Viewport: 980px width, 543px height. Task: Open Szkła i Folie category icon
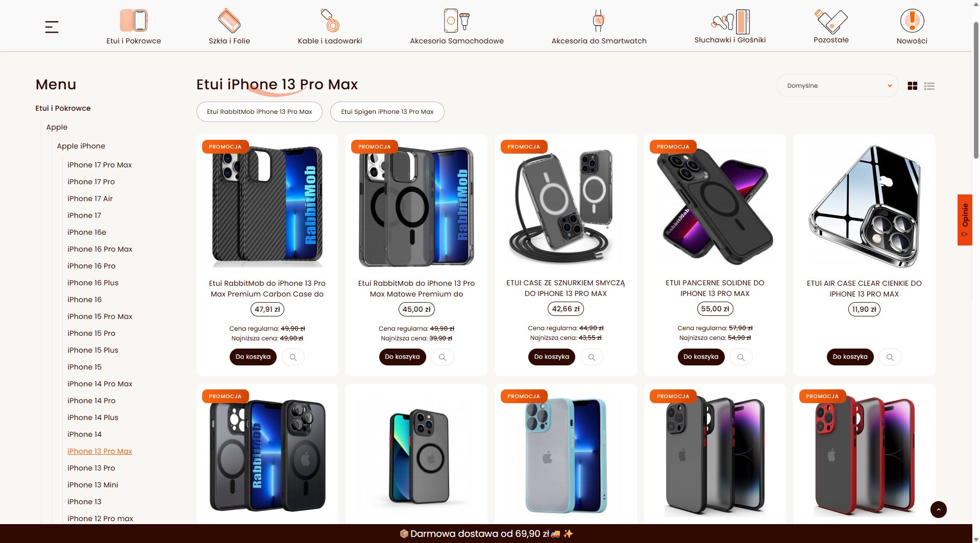click(229, 21)
